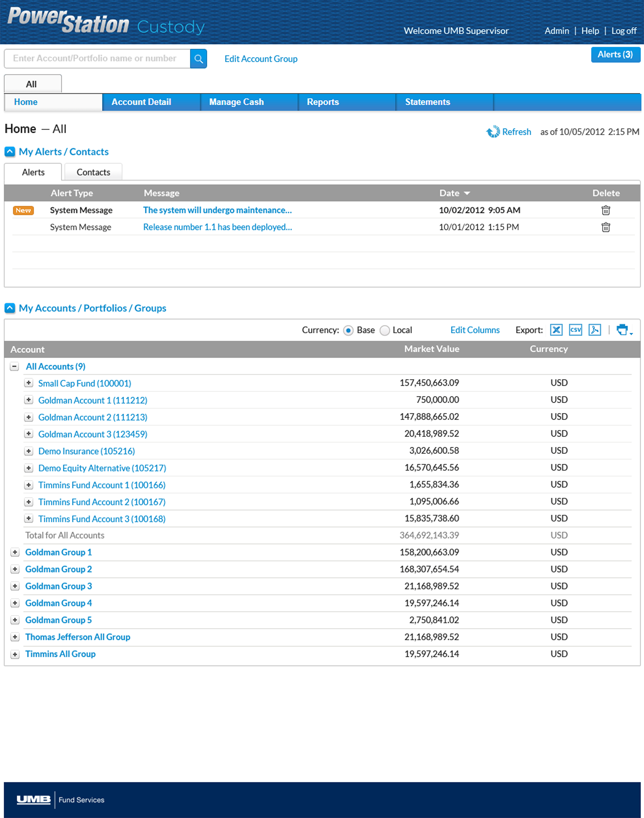
Task: Expand the Goldman Group 1 row
Action: pyautogui.click(x=15, y=552)
